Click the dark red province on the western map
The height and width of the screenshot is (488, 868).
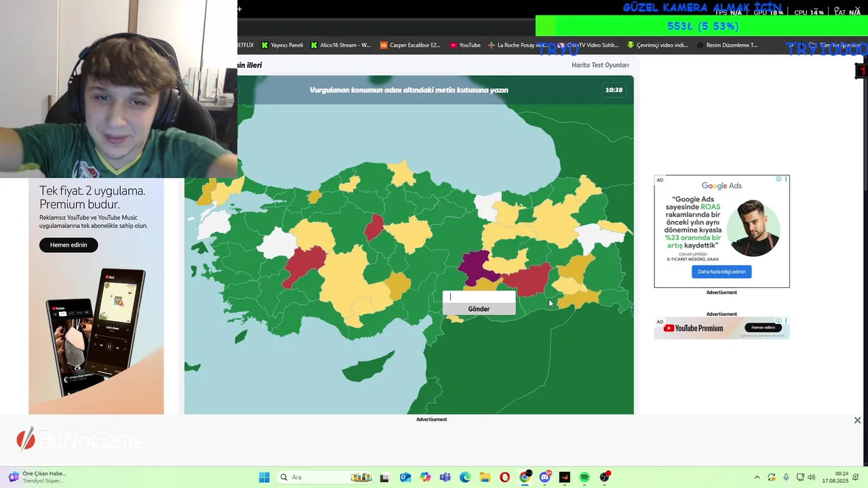[303, 265]
